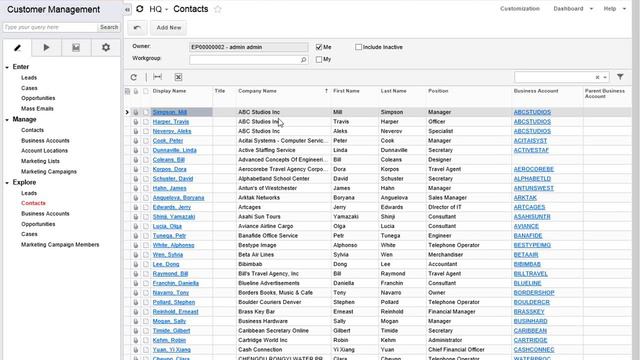This screenshot has width=640, height=360.
Task: Collapse the Manage section
Action: pyautogui.click(x=7, y=120)
